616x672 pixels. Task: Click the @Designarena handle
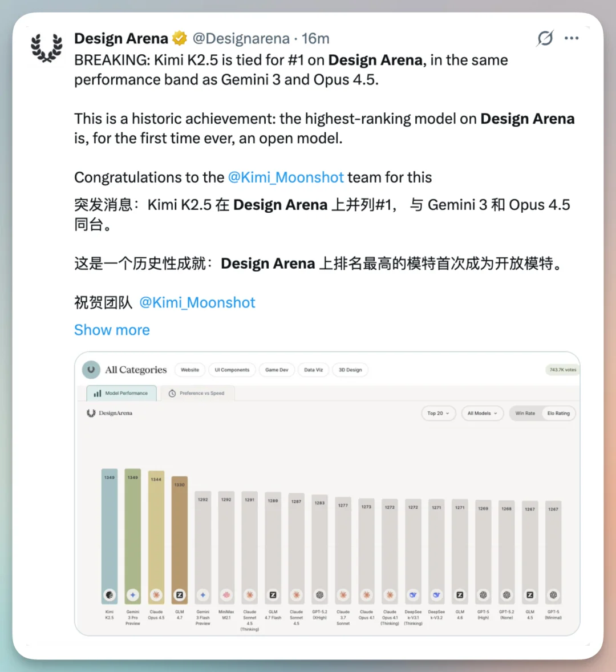tap(241, 38)
